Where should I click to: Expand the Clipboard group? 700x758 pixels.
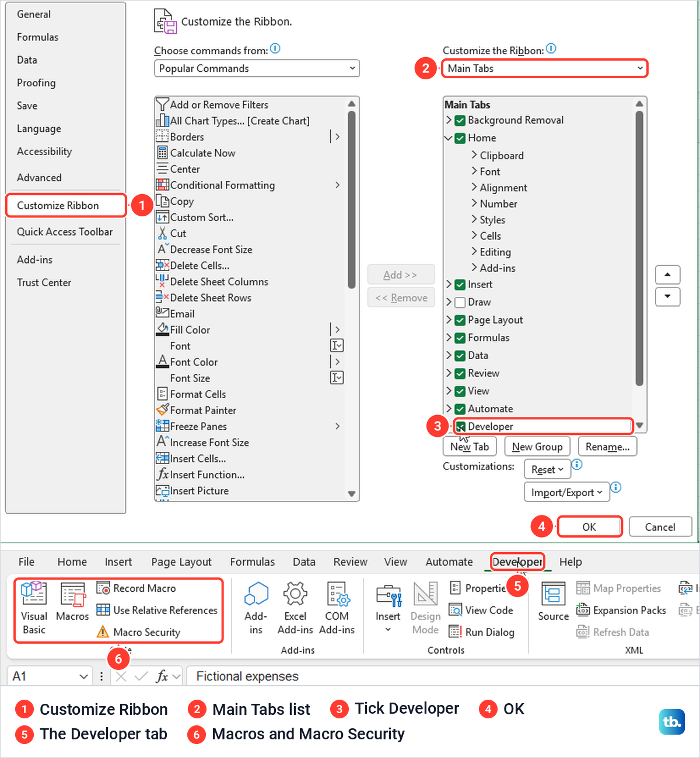click(474, 155)
